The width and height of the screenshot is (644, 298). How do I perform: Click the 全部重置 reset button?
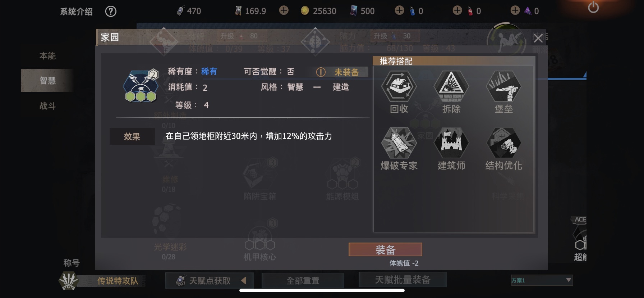[x=303, y=280]
